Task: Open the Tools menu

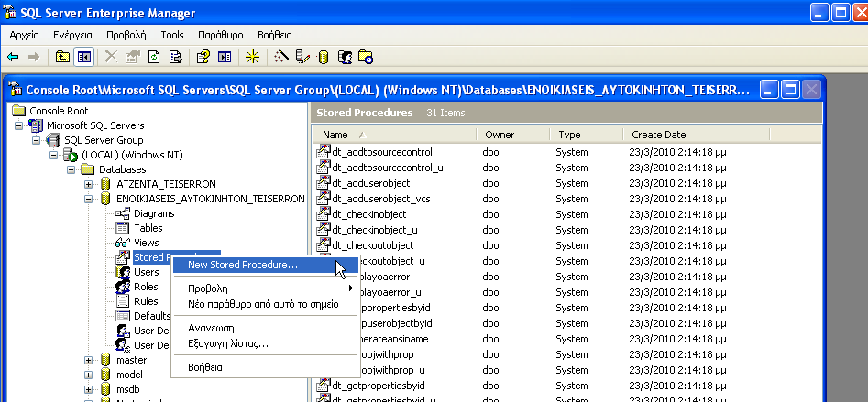Action: coord(172,35)
